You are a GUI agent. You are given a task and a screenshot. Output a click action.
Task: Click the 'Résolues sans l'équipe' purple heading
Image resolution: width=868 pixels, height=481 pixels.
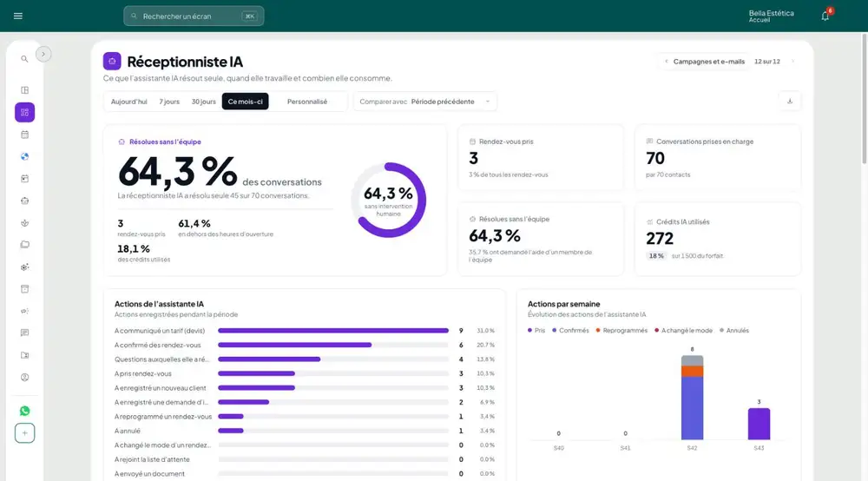[x=165, y=142]
